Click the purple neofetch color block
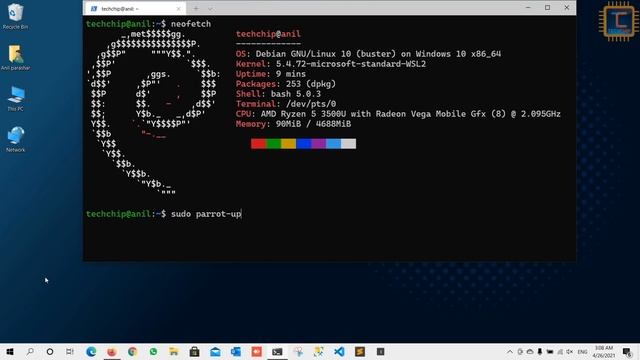The width and height of the screenshot is (640, 360). pyautogui.click(x=318, y=144)
